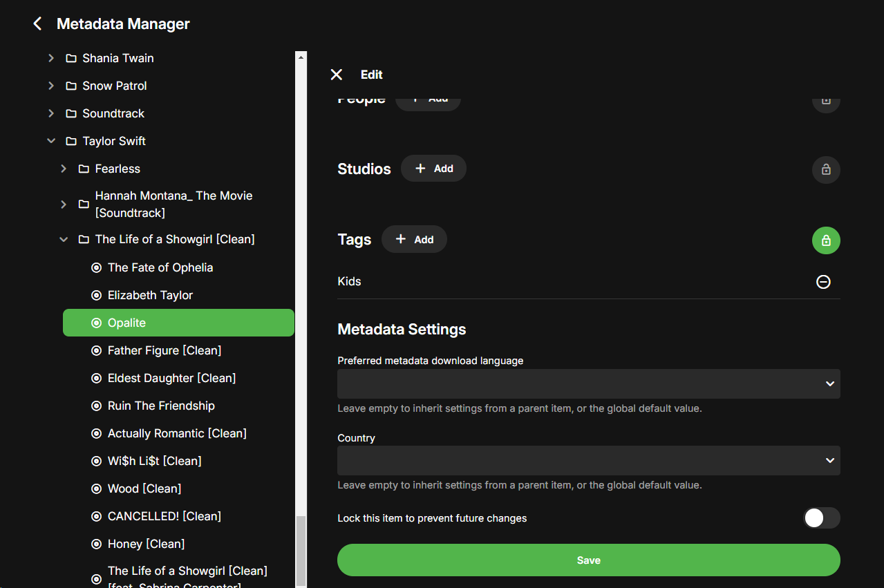Add a new tag with Tags Add button
This screenshot has width=884, height=588.
coord(414,239)
